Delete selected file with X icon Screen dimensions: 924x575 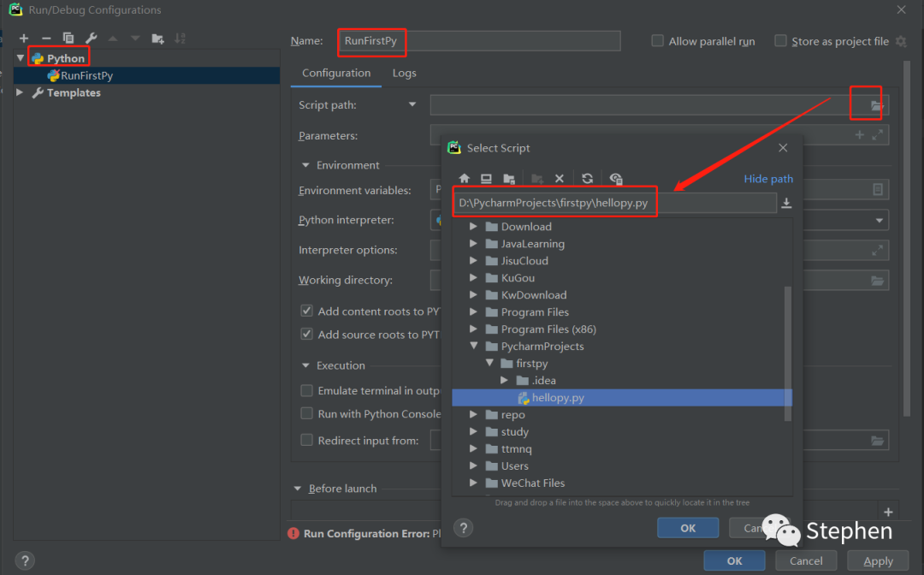560,179
